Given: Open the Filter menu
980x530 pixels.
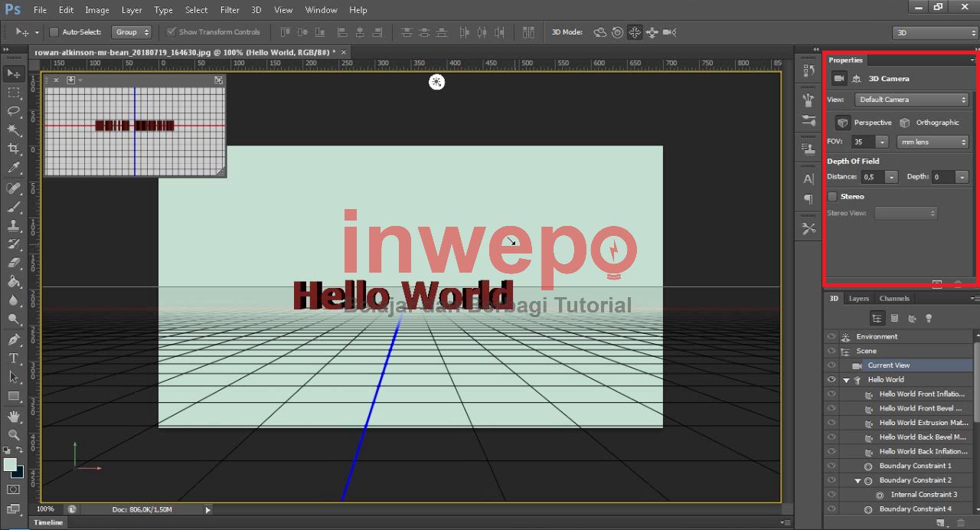Looking at the screenshot, I should (x=230, y=10).
